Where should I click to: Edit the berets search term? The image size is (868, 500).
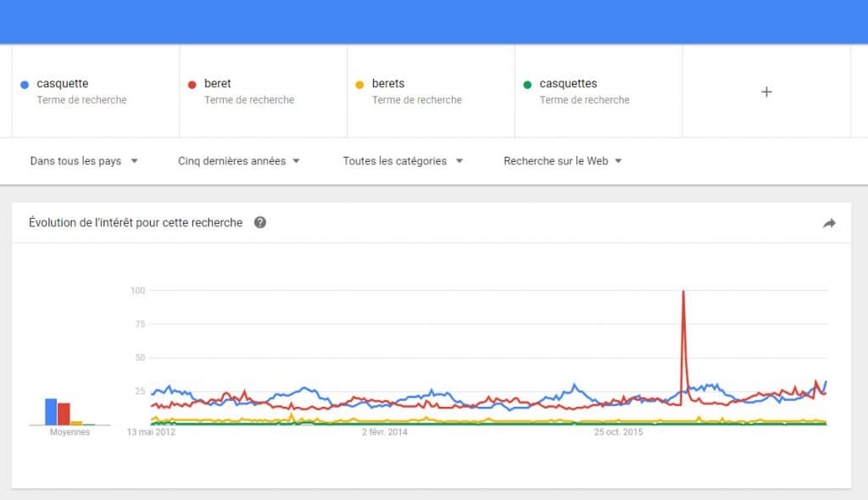coord(388,84)
